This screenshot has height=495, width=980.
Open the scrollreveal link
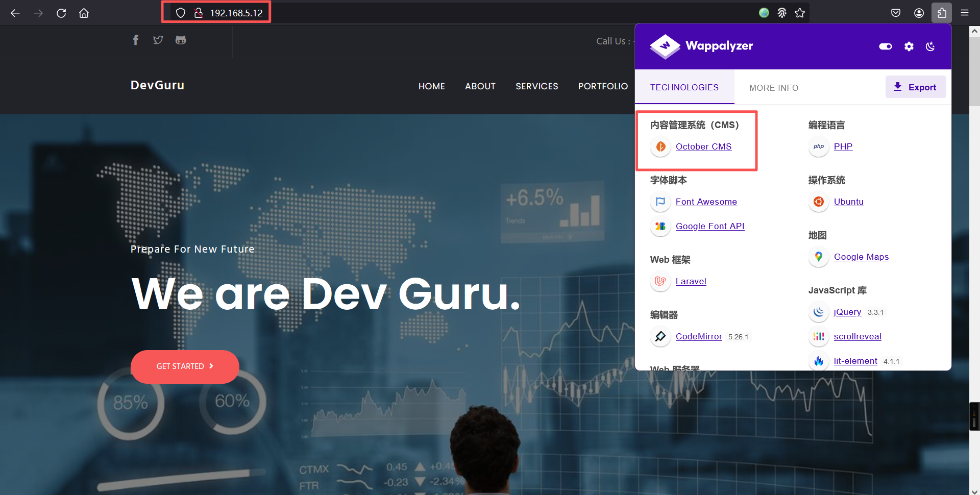point(857,336)
